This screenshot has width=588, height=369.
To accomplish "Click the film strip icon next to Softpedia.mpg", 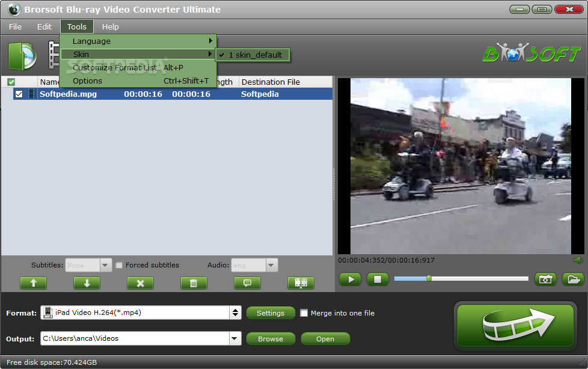I will (x=31, y=94).
